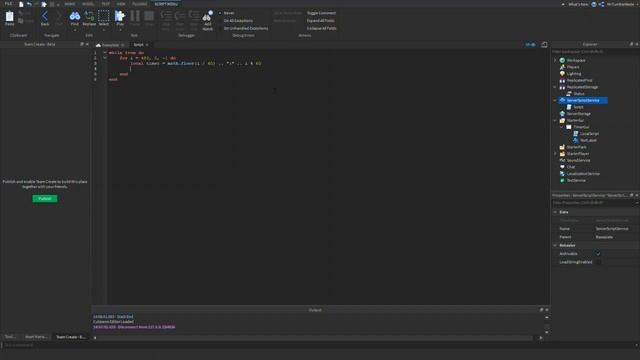Open What's New link
640x360 pixels.
(x=578, y=4)
